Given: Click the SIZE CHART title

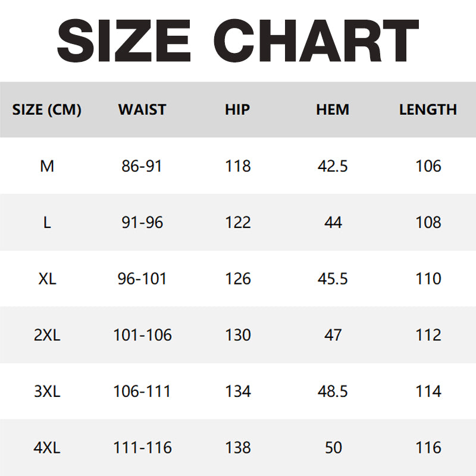Looking at the screenshot, I should [x=238, y=40].
